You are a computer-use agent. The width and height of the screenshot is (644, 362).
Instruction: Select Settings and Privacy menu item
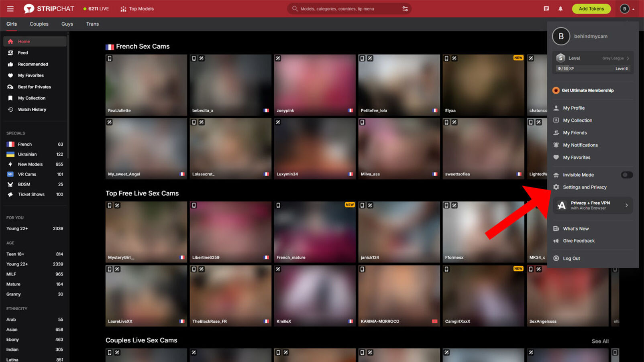(585, 187)
